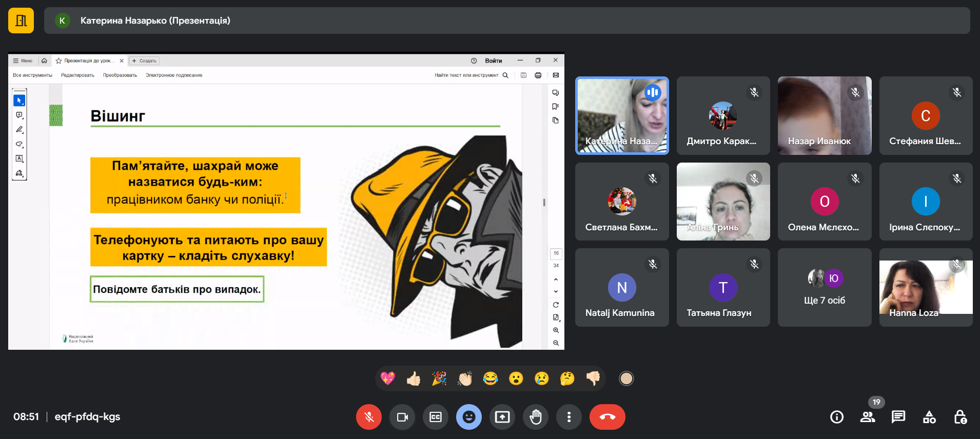Send the thumbs down reaction
The height and width of the screenshot is (439, 980).
click(593, 378)
